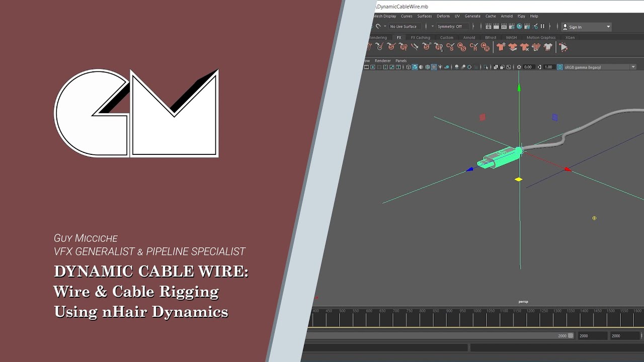Open the Light Editor icon
644x362 pixels.
point(535,26)
